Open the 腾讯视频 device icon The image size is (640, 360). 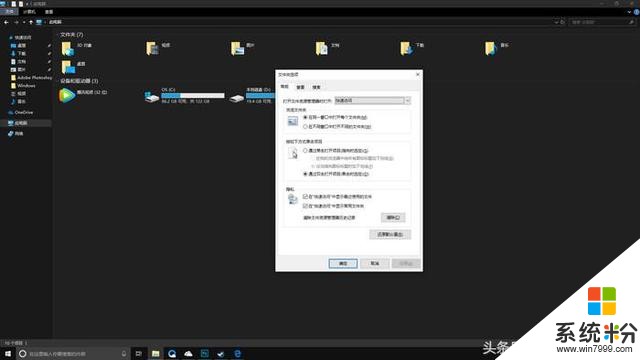(67, 96)
